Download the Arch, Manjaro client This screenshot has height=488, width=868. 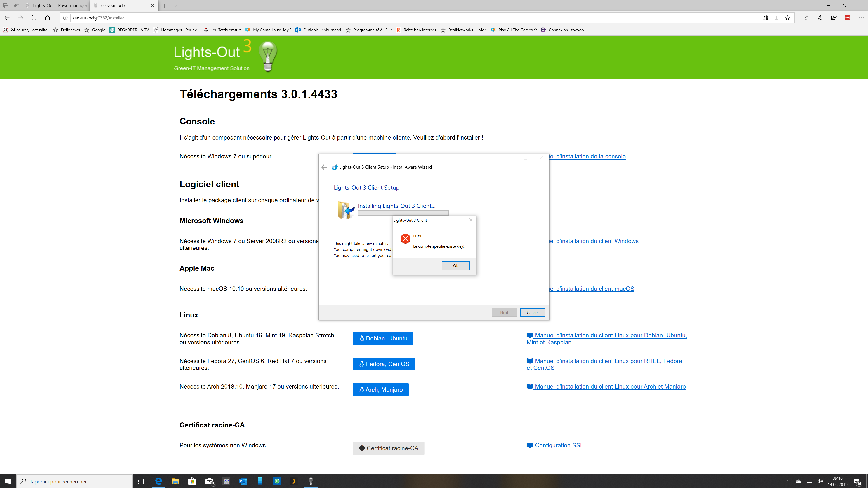[381, 390]
